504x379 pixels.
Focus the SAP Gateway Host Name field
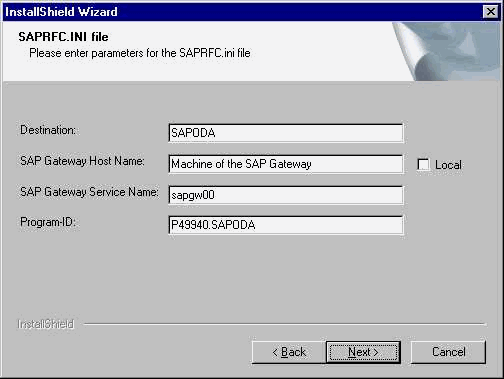(x=286, y=164)
